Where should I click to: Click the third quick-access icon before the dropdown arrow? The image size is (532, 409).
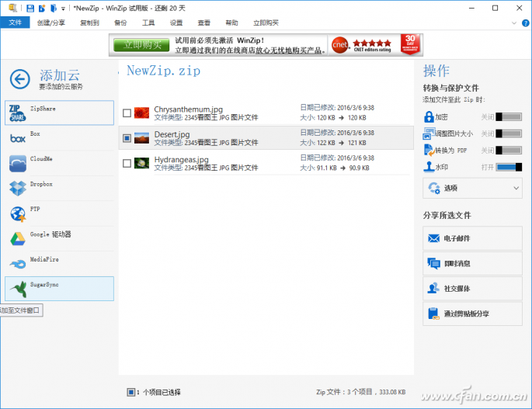[x=54, y=8]
